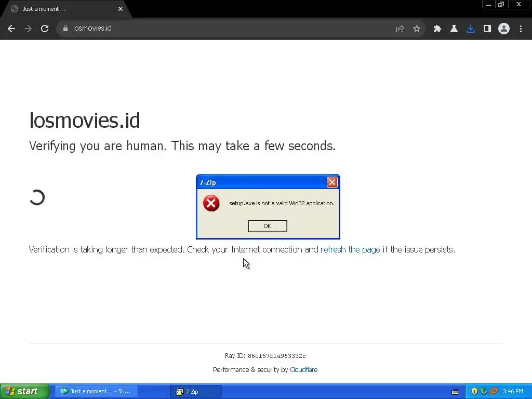Show downloads via the download icon

pyautogui.click(x=471, y=29)
